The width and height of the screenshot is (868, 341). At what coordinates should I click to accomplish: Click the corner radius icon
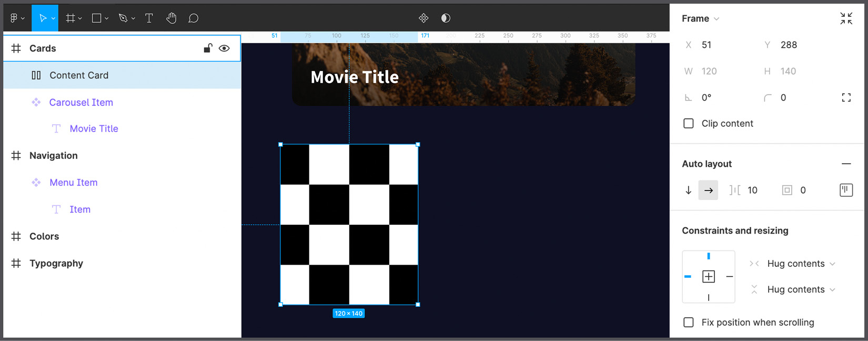point(768,97)
